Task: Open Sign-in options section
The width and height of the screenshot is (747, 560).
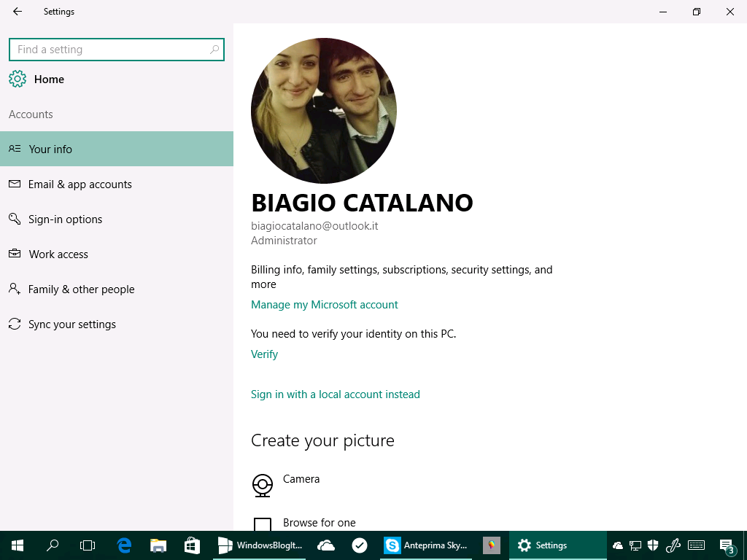Action: pyautogui.click(x=117, y=219)
